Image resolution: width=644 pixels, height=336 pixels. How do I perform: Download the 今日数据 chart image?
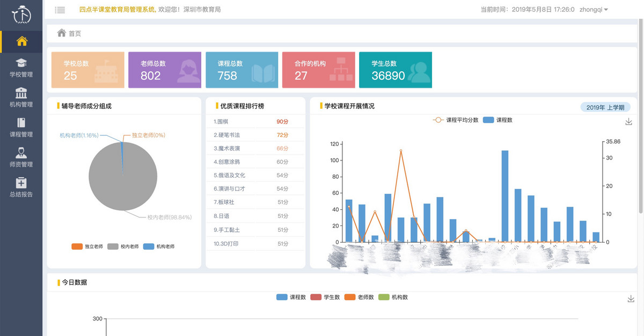[631, 299]
